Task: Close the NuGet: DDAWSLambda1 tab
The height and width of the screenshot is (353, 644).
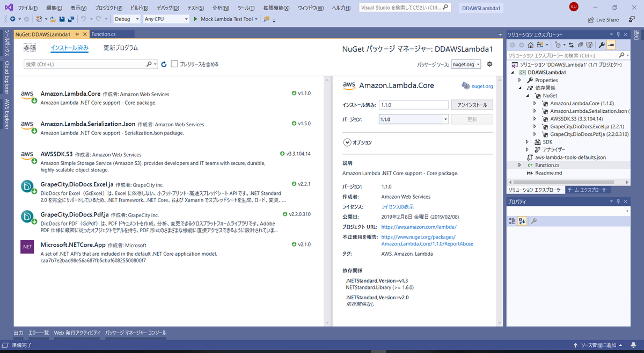Action: coord(84,34)
